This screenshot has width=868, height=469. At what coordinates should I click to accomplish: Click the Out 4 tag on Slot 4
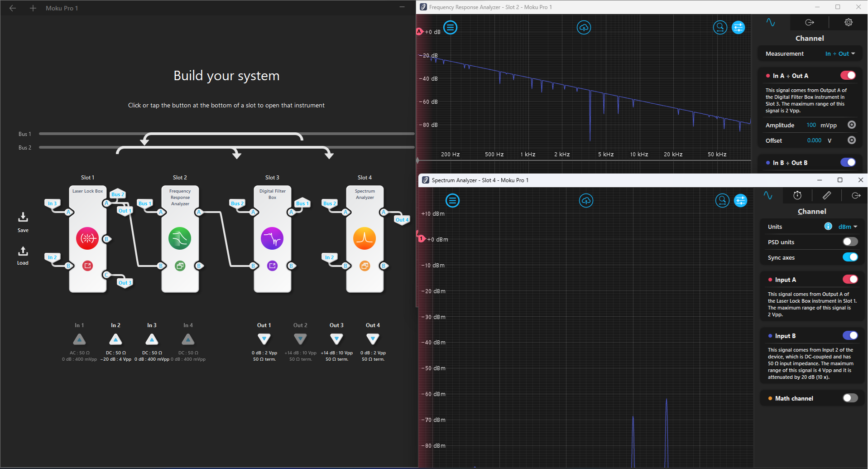coord(402,220)
